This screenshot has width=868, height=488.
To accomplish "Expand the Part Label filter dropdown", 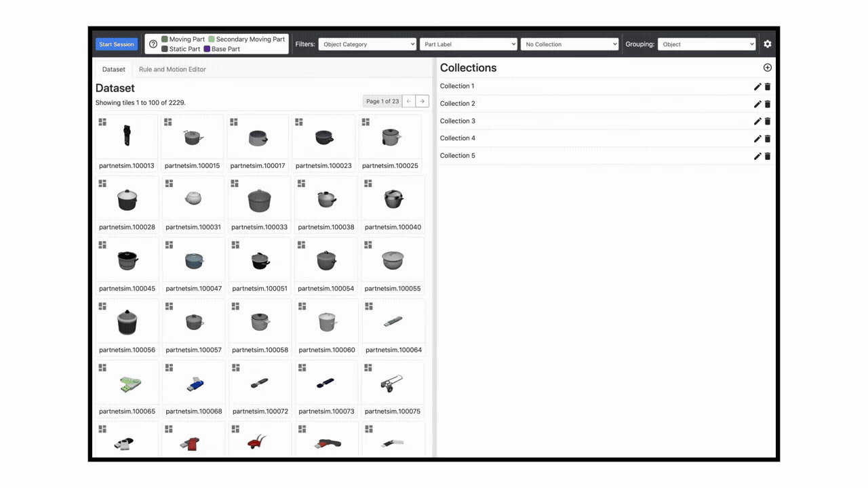I will (x=468, y=44).
